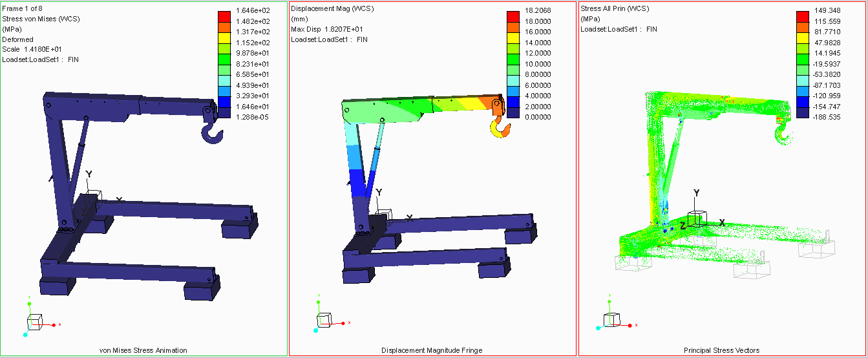Viewport: 868px width, 358px height.
Task: Click the 'Displacement Mag (WCS)' title
Action: pos(332,8)
